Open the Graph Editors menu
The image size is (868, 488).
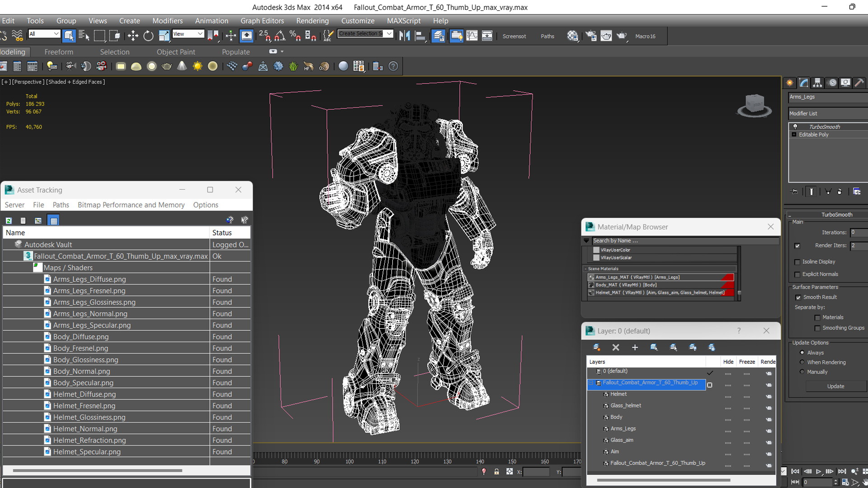pos(262,21)
